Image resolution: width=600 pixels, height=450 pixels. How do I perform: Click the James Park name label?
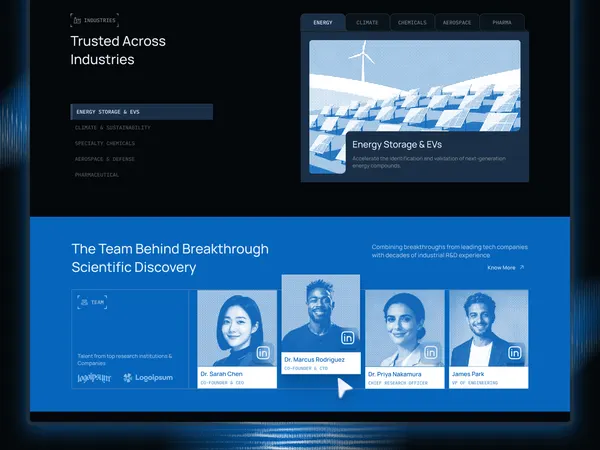tap(468, 374)
